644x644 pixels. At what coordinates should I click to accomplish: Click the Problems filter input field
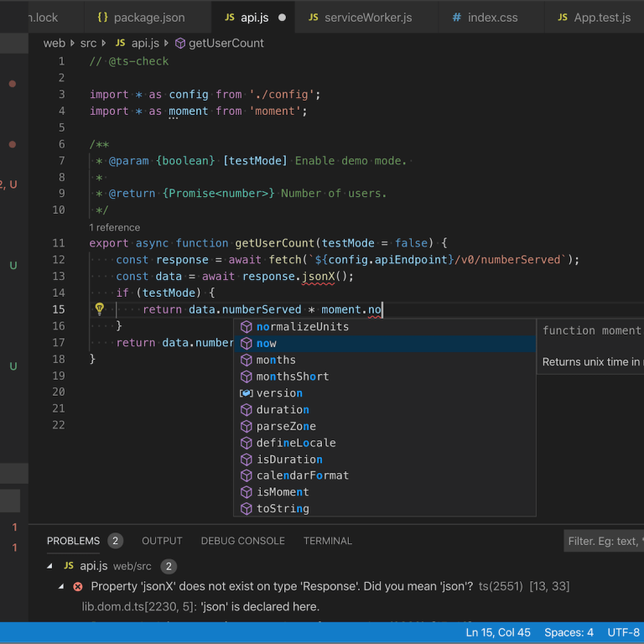coord(604,541)
